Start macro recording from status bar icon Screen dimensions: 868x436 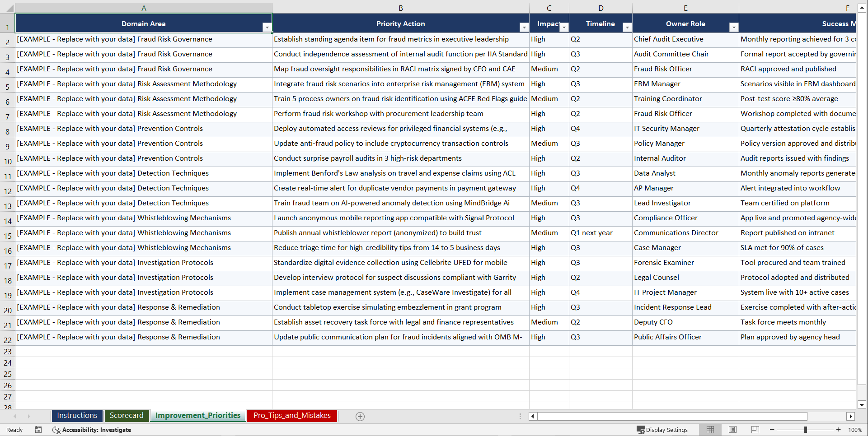point(38,430)
